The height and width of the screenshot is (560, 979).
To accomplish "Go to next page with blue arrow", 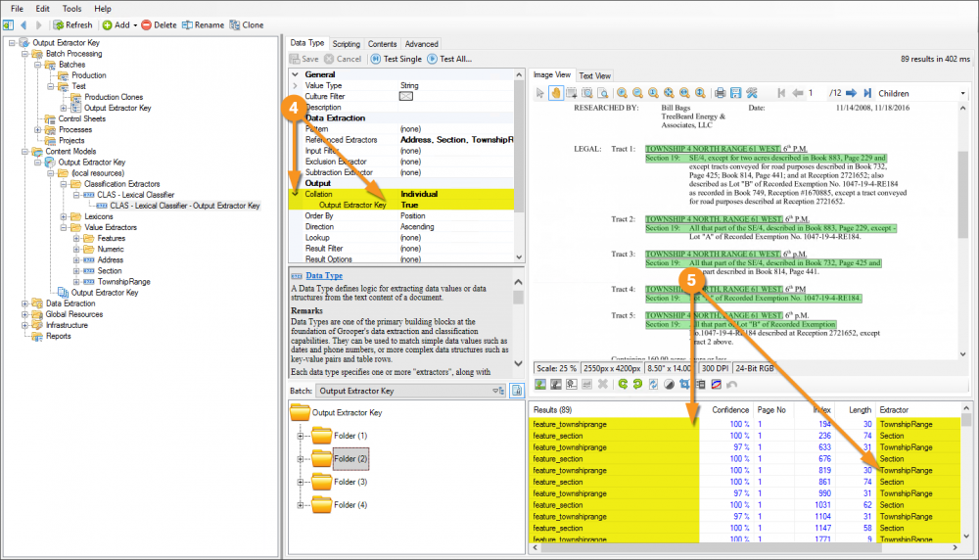I will tap(852, 93).
